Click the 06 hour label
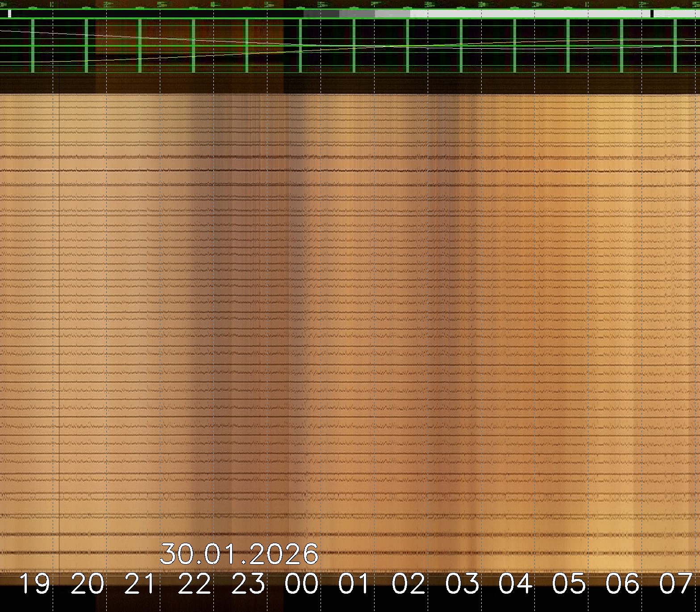The width and height of the screenshot is (700, 612). tap(623, 584)
